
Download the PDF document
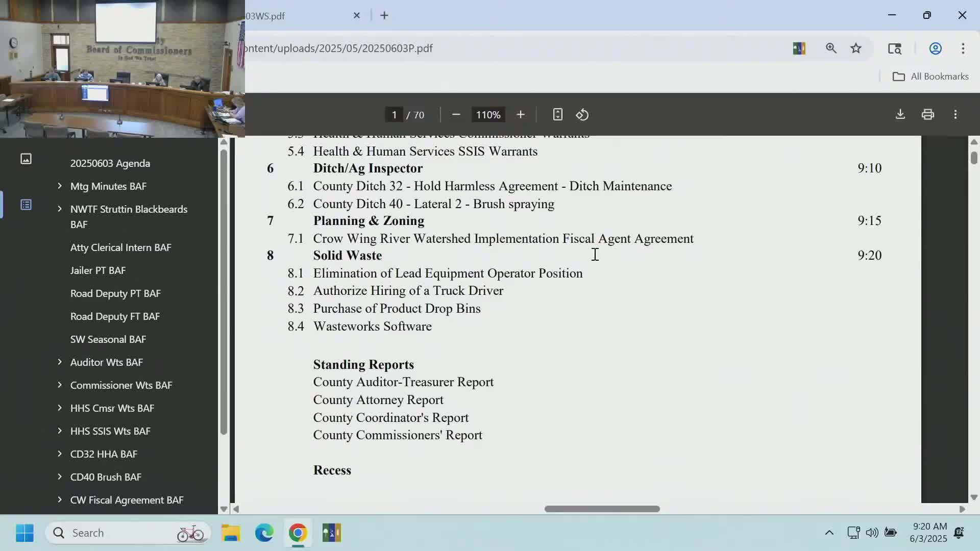(x=900, y=115)
